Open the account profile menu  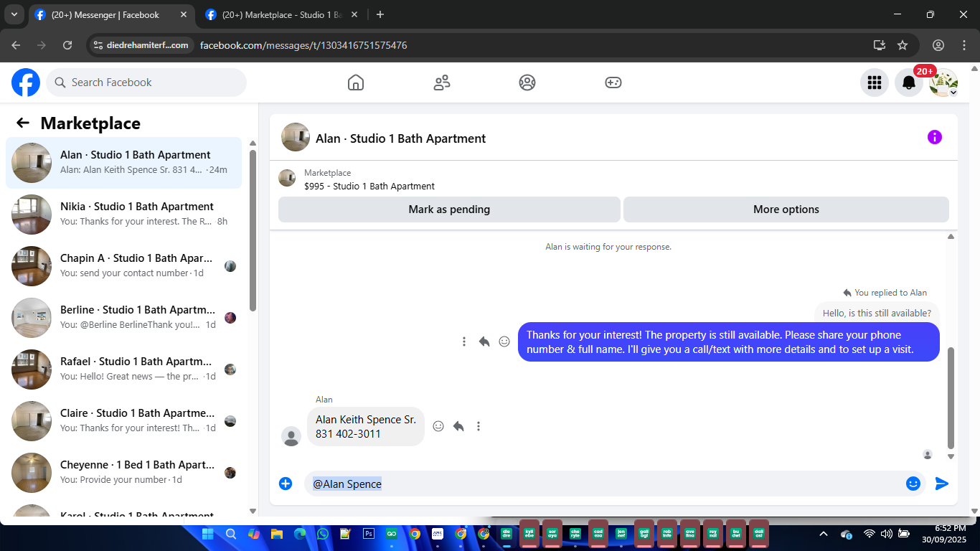(x=943, y=83)
